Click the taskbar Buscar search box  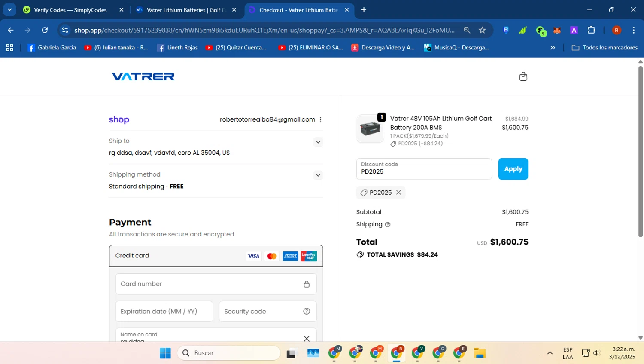click(x=229, y=353)
